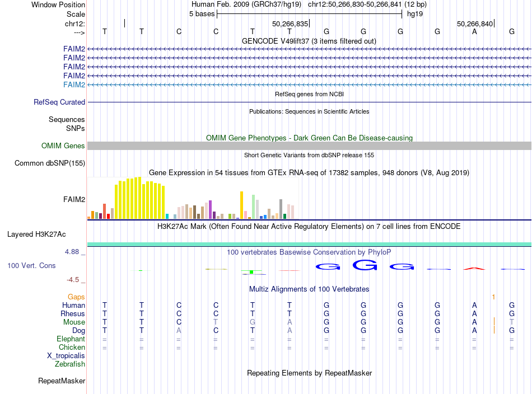Click the RepeatMasker track label
The image size is (532, 394).
pos(62,381)
